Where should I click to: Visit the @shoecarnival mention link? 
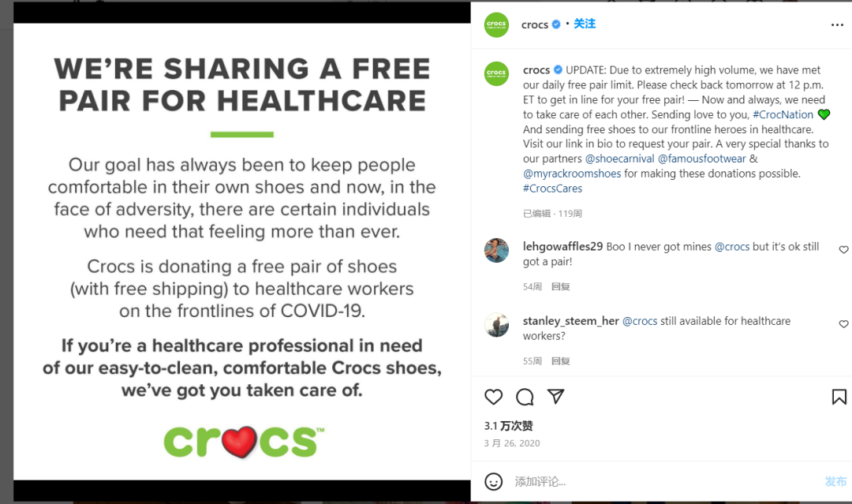[619, 159]
